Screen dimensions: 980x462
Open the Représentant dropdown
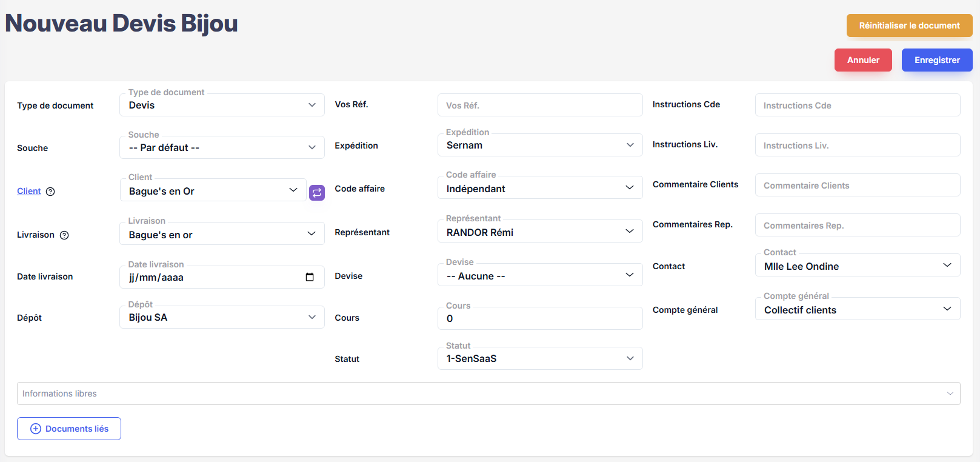[x=539, y=232]
